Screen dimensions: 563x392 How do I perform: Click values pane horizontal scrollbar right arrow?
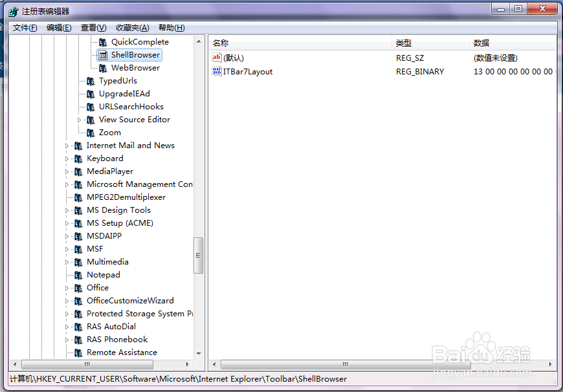coord(551,364)
